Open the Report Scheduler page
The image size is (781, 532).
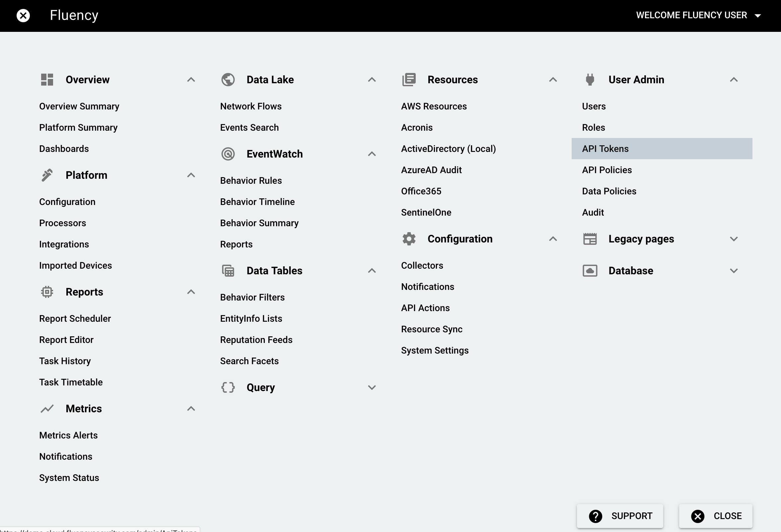coord(75,318)
